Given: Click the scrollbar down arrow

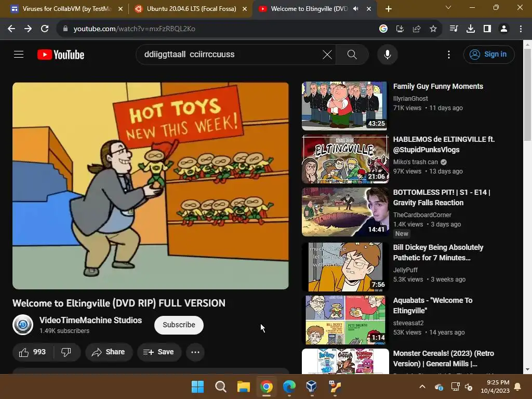Looking at the screenshot, I should (x=528, y=370).
